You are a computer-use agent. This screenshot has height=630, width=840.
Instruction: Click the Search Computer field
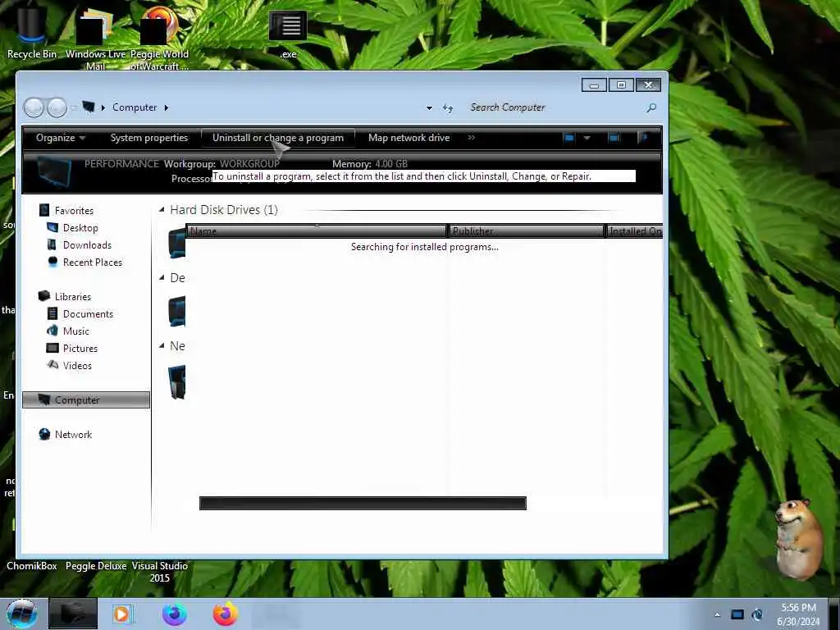[555, 107]
